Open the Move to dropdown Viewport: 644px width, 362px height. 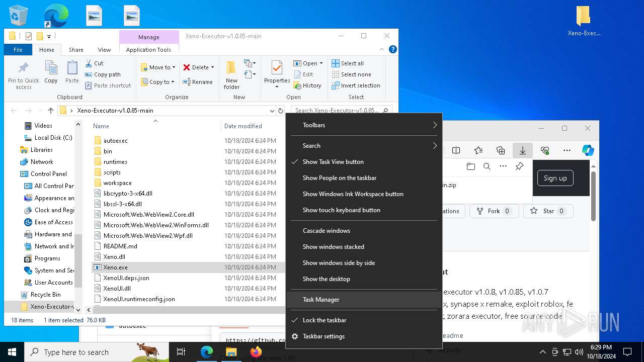coord(158,67)
